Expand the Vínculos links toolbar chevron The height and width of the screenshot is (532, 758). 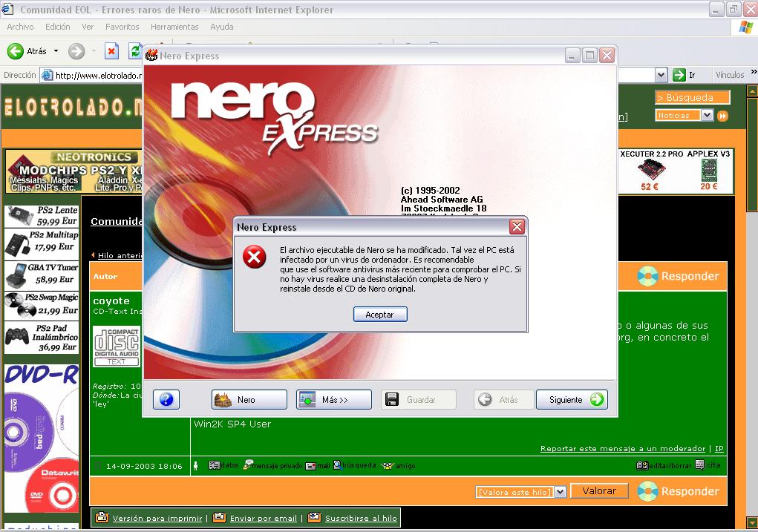(x=753, y=73)
